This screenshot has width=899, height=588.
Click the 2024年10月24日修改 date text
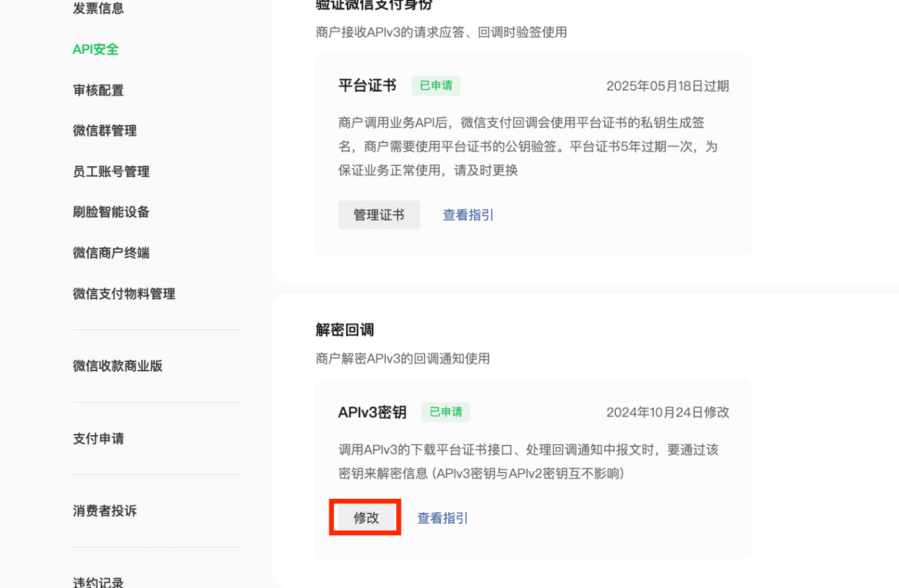[x=668, y=412]
